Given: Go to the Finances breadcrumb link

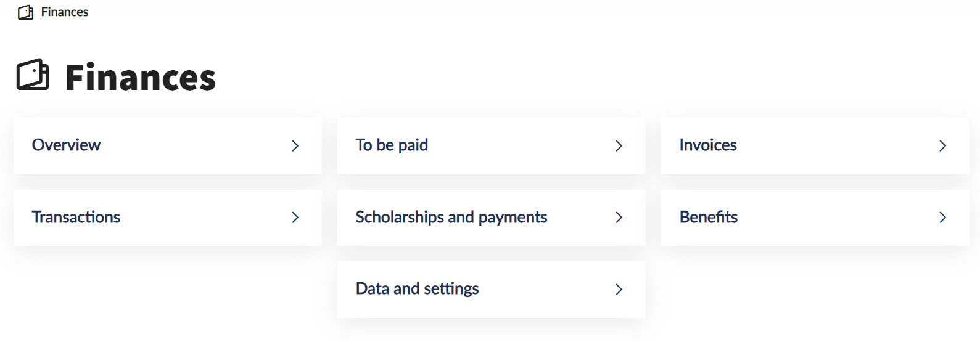Looking at the screenshot, I should [x=65, y=12].
